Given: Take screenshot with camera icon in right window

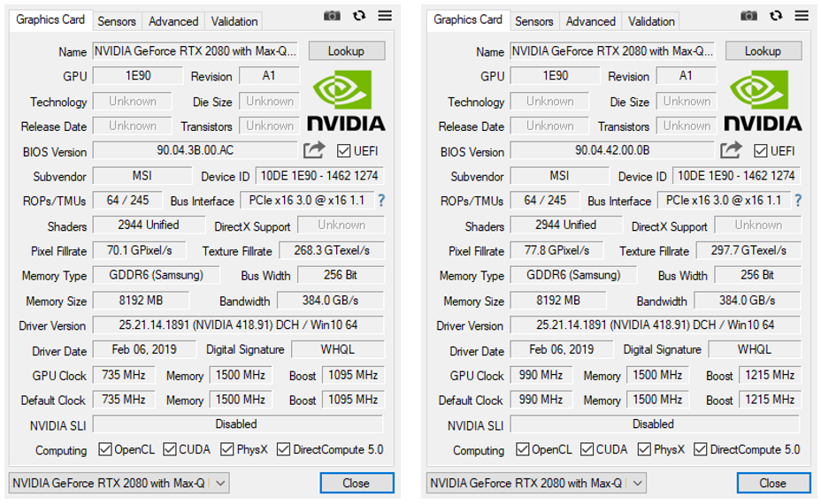Looking at the screenshot, I should click(x=748, y=16).
